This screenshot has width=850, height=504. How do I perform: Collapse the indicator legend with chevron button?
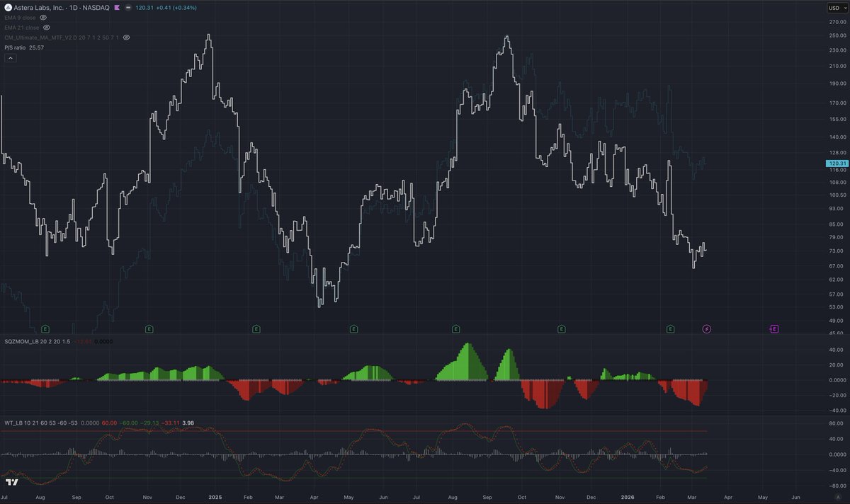[10, 58]
